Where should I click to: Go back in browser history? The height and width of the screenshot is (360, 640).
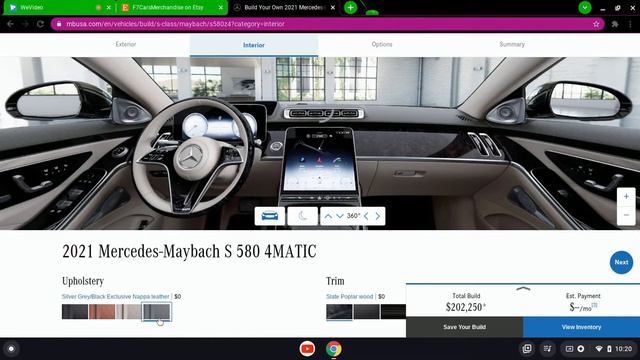(10, 24)
